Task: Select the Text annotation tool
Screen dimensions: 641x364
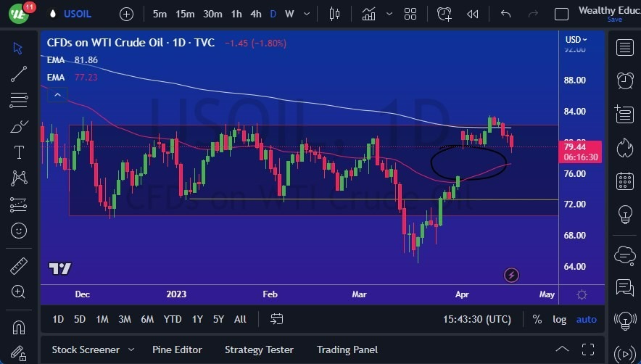Action: coord(19,152)
